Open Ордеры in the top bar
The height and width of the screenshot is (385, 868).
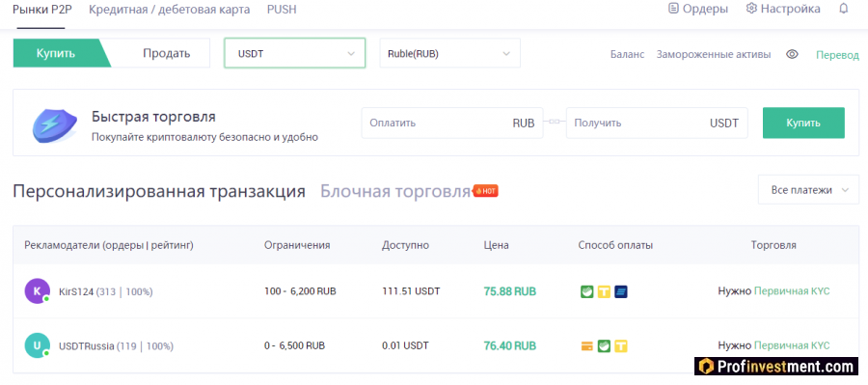[x=698, y=9]
